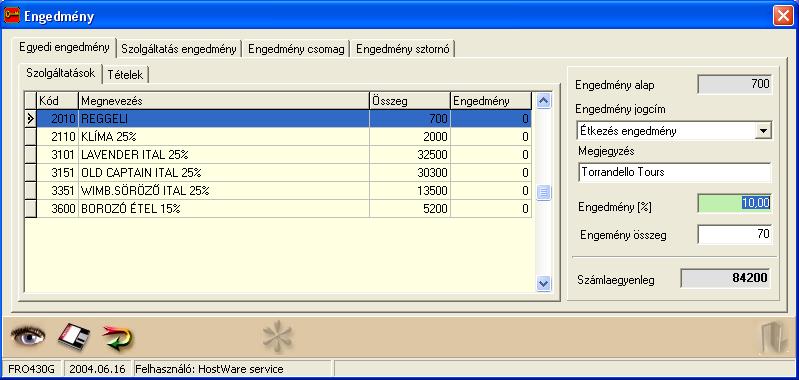Select the WIMB.SÖRÖZŐ ITAL 25% row
Image resolution: width=799 pixels, height=380 pixels.
[x=278, y=191]
